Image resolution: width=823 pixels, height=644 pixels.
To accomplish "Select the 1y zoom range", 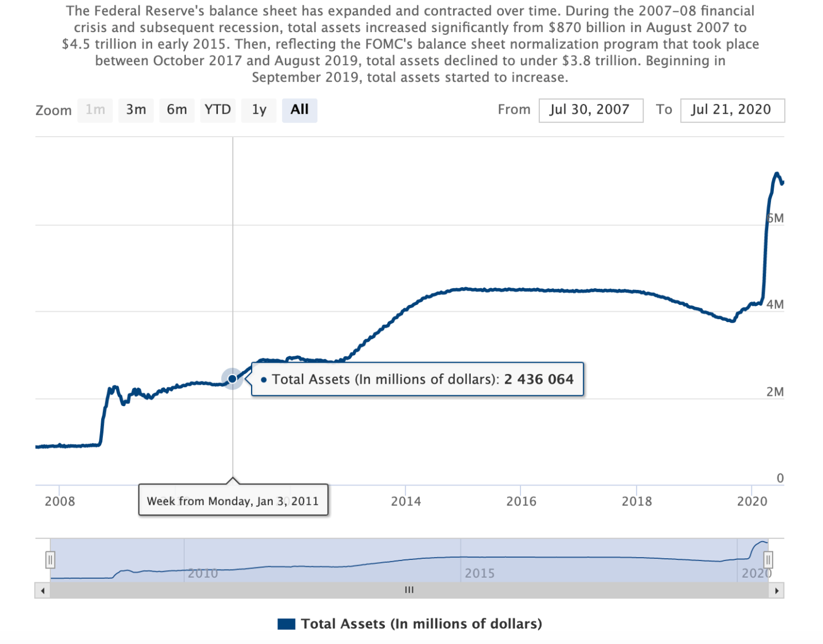I will pyautogui.click(x=259, y=110).
